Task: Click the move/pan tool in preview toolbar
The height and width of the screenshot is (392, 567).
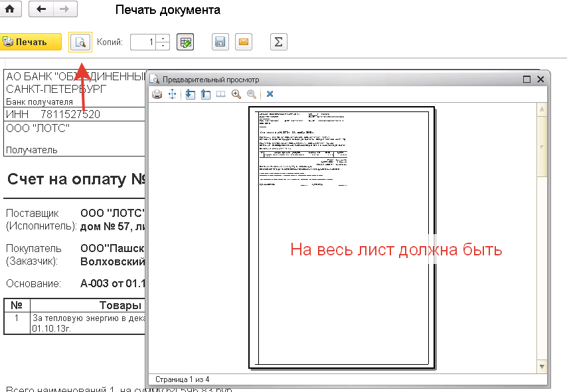Action: tap(173, 94)
